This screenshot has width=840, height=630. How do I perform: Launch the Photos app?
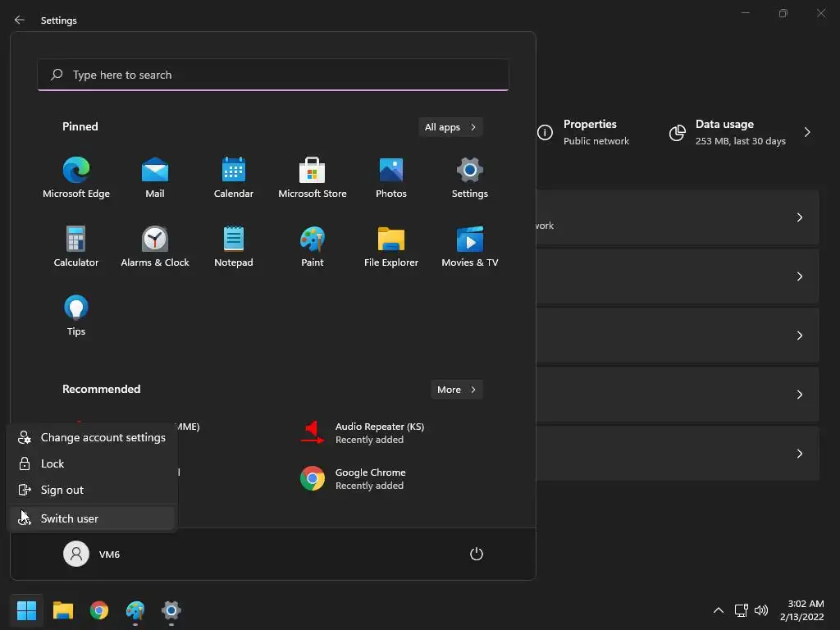pyautogui.click(x=391, y=178)
